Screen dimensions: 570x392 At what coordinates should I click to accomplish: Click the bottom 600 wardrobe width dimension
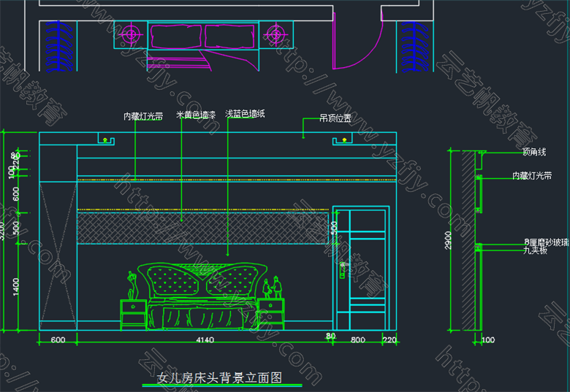(58, 340)
